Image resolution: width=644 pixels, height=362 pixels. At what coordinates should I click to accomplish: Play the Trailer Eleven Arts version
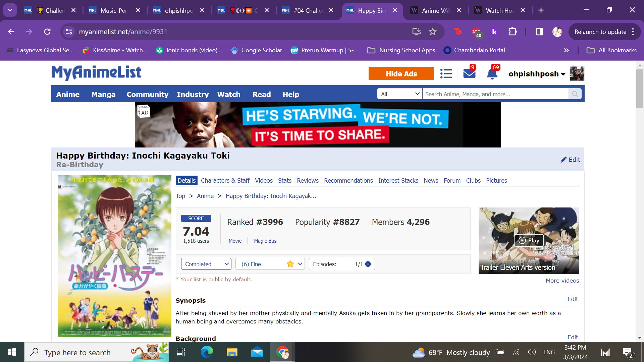click(529, 240)
